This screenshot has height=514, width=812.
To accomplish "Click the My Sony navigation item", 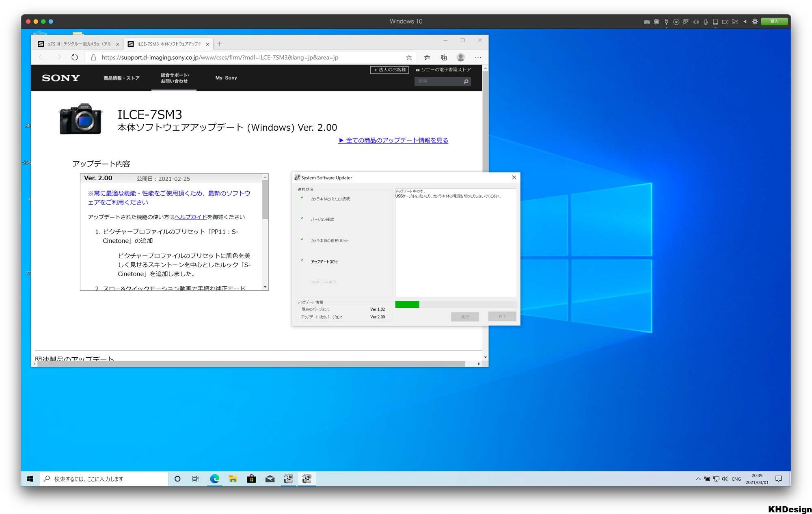I will coord(226,78).
